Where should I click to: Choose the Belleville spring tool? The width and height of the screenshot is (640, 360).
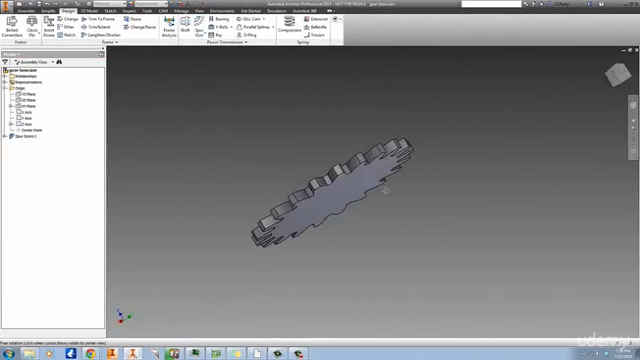click(x=315, y=27)
